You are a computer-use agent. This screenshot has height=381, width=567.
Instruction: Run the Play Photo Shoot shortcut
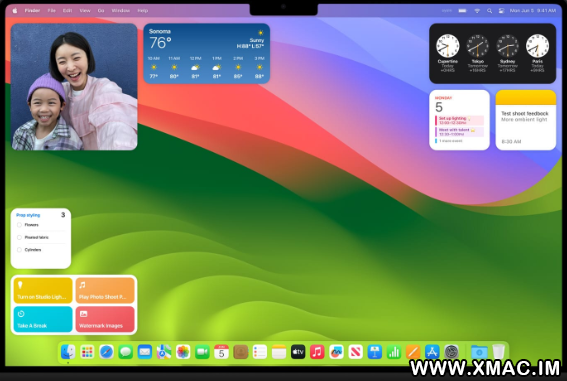click(x=105, y=290)
